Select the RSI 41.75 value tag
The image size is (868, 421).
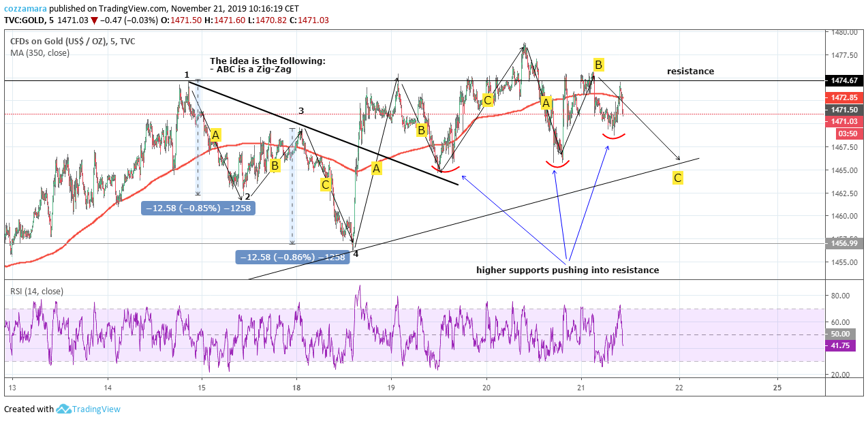839,346
